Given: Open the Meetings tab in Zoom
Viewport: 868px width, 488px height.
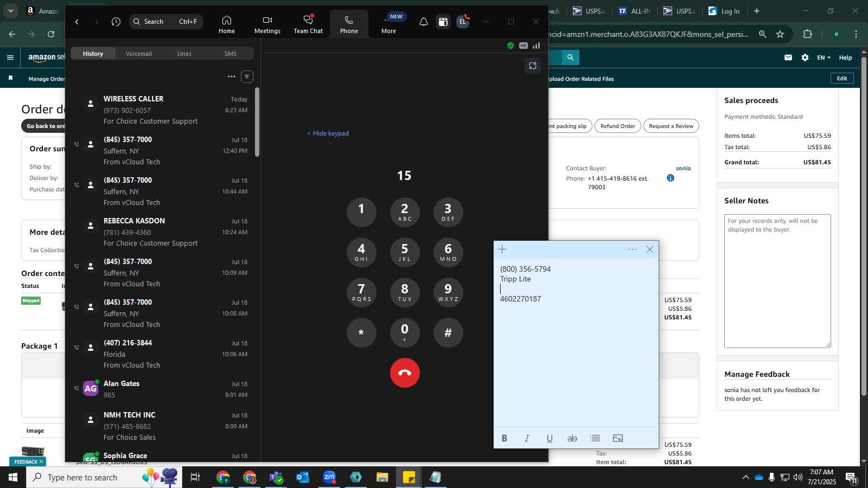Looking at the screenshot, I should (x=267, y=24).
